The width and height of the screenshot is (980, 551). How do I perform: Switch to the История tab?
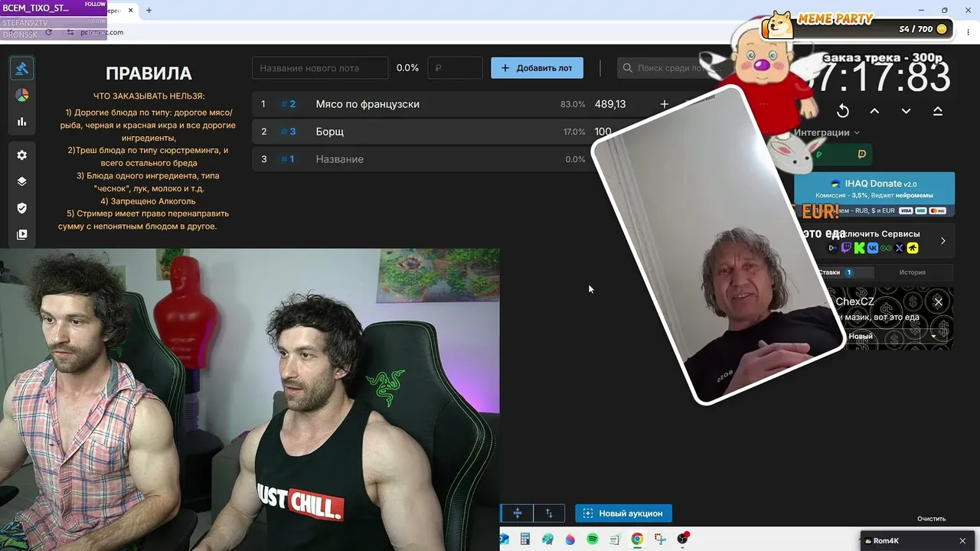(x=912, y=272)
